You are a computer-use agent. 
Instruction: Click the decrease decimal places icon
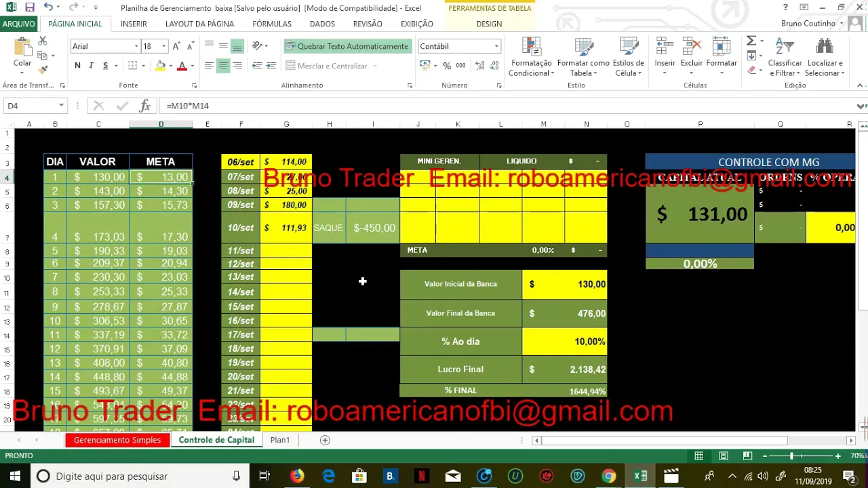point(496,66)
